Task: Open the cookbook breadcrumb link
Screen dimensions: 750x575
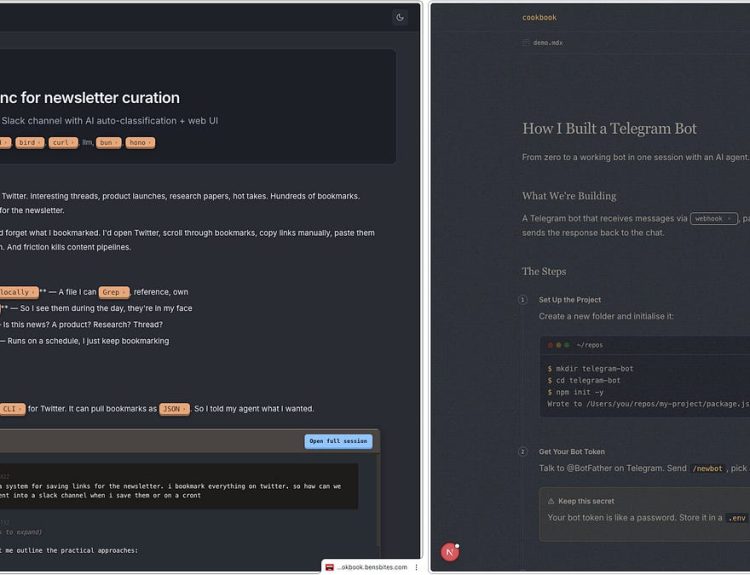Action: point(539,17)
